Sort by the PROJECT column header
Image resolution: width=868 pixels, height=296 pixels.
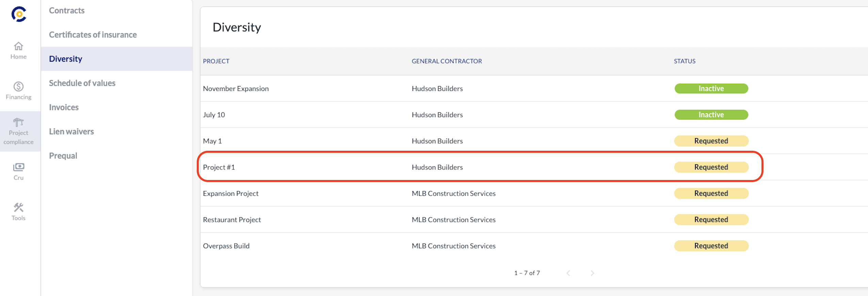coord(216,61)
